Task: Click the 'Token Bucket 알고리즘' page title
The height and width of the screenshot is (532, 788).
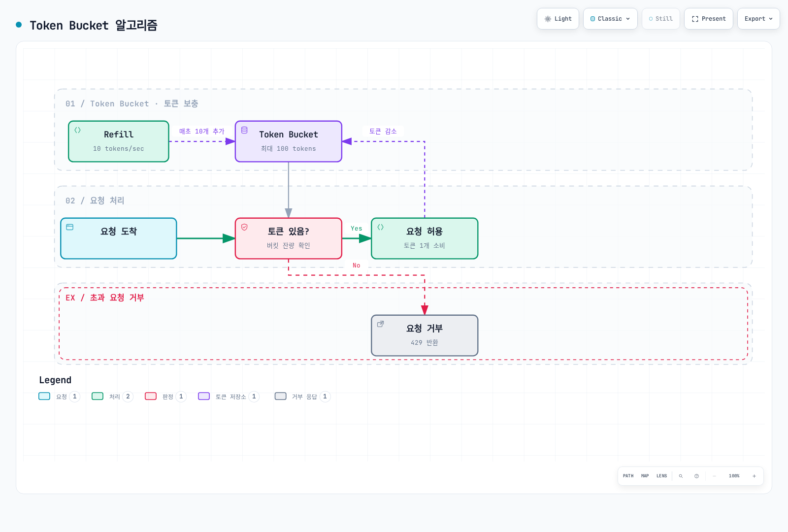Action: point(94,25)
